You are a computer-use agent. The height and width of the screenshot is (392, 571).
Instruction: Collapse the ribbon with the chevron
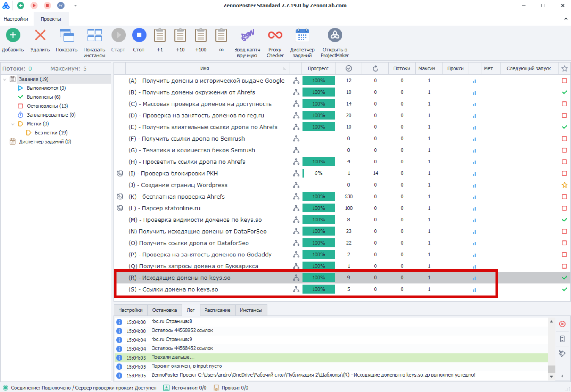566,19
